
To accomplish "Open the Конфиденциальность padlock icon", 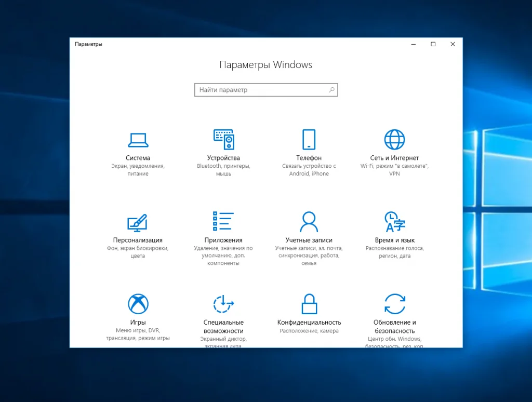I will [309, 304].
